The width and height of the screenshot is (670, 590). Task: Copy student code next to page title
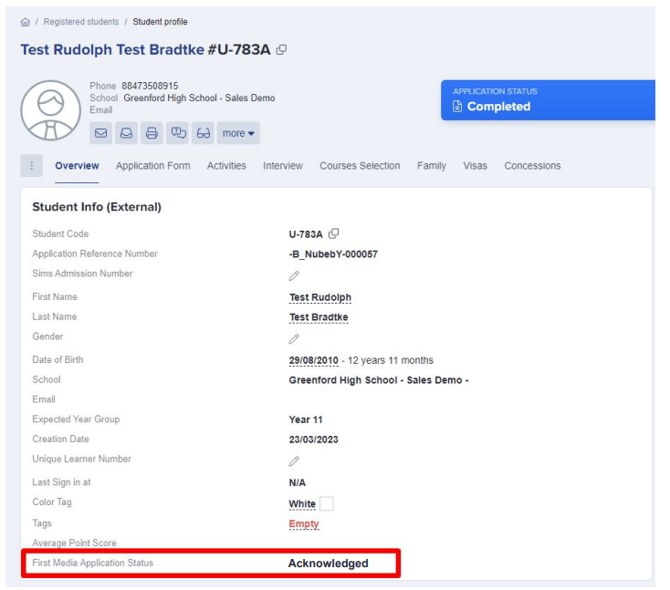tap(282, 50)
